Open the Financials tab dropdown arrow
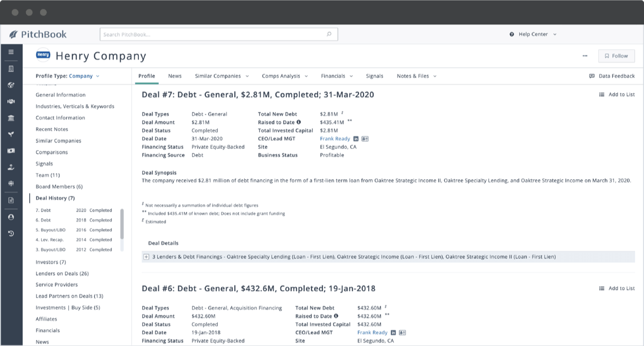 tap(351, 76)
